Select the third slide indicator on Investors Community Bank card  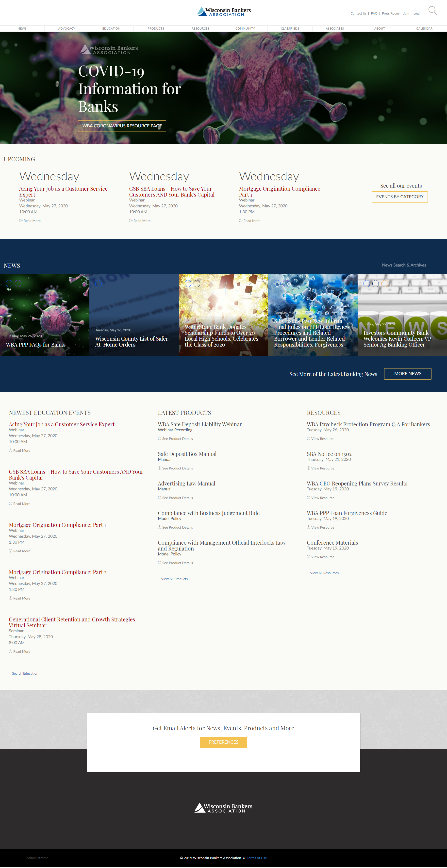[x=385, y=283]
